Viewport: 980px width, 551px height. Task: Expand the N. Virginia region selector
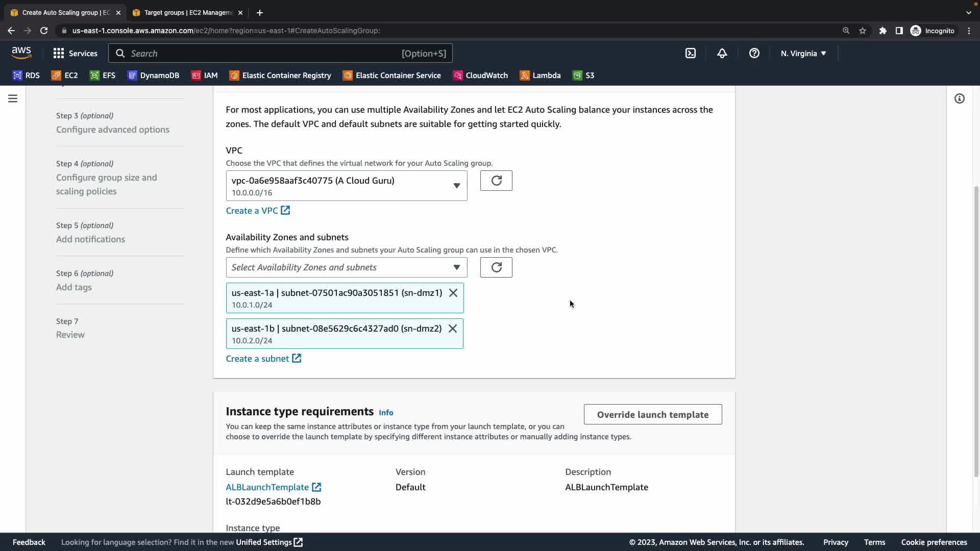coord(803,53)
